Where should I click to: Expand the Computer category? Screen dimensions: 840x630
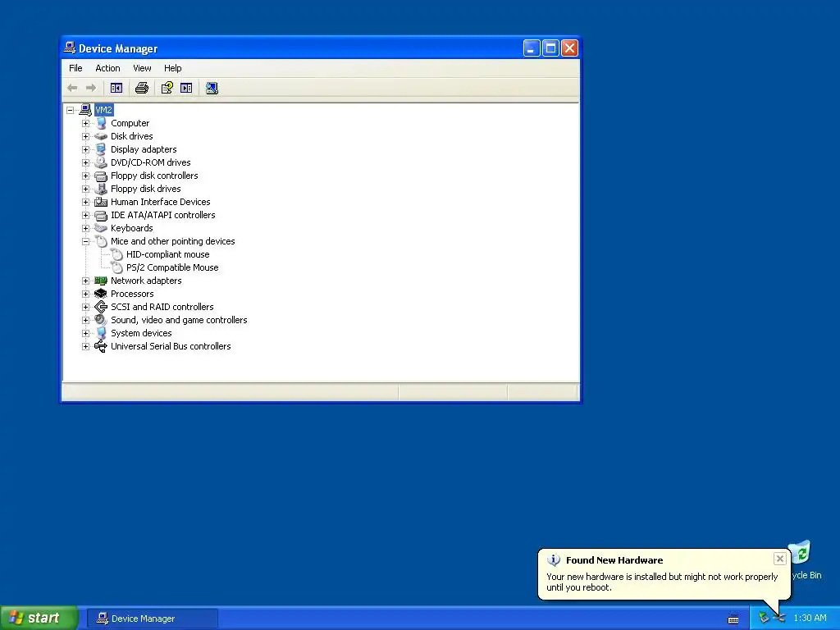[85, 123]
